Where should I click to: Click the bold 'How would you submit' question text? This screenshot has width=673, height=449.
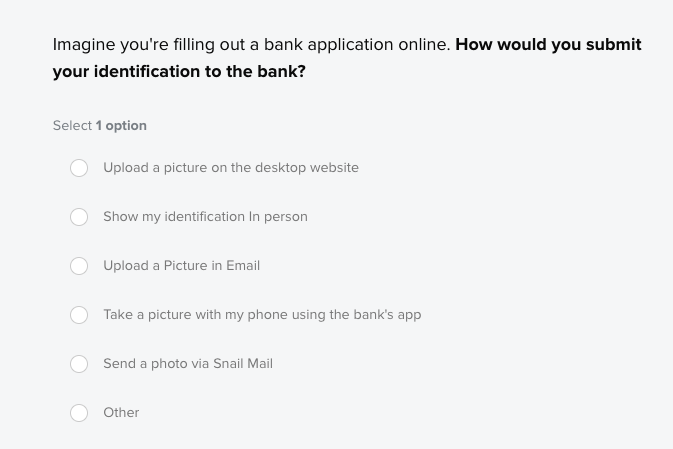pos(548,45)
